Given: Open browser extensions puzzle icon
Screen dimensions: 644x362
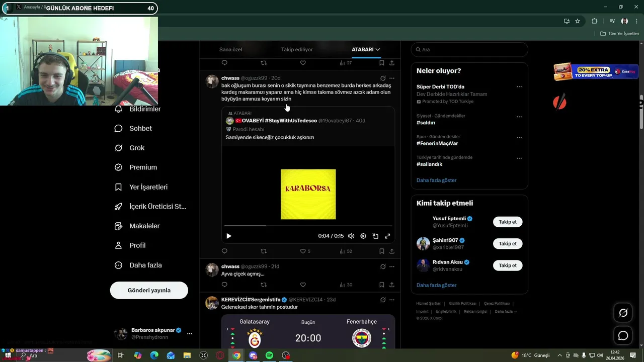Looking at the screenshot, I should click(x=594, y=21).
